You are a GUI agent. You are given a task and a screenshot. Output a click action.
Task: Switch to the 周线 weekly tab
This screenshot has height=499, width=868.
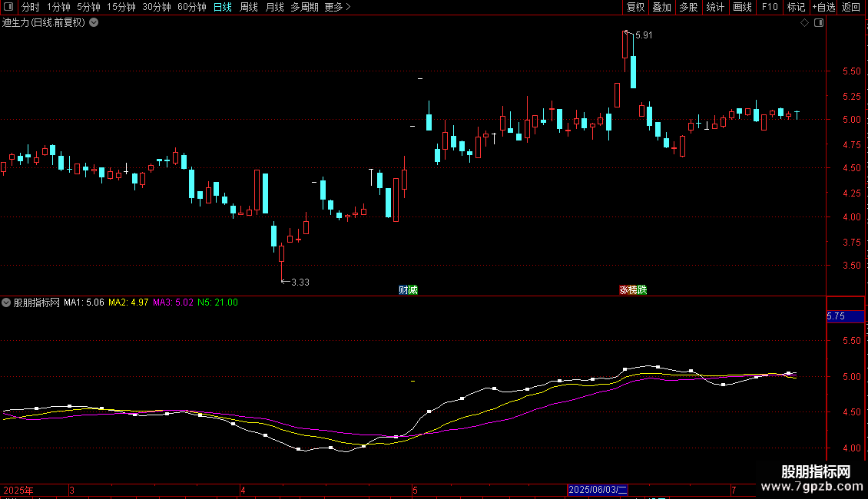click(x=249, y=7)
